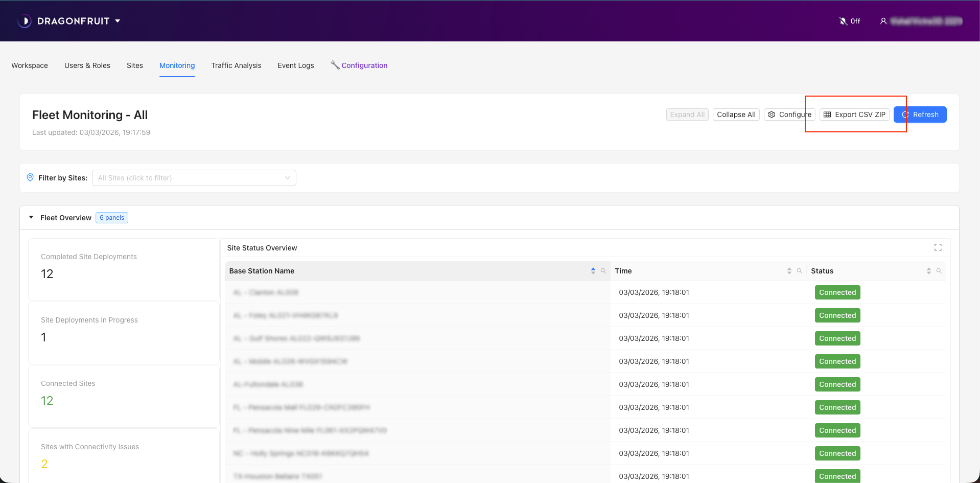The image size is (980, 483).
Task: Toggle sorting on the Status column
Action: coord(928,271)
